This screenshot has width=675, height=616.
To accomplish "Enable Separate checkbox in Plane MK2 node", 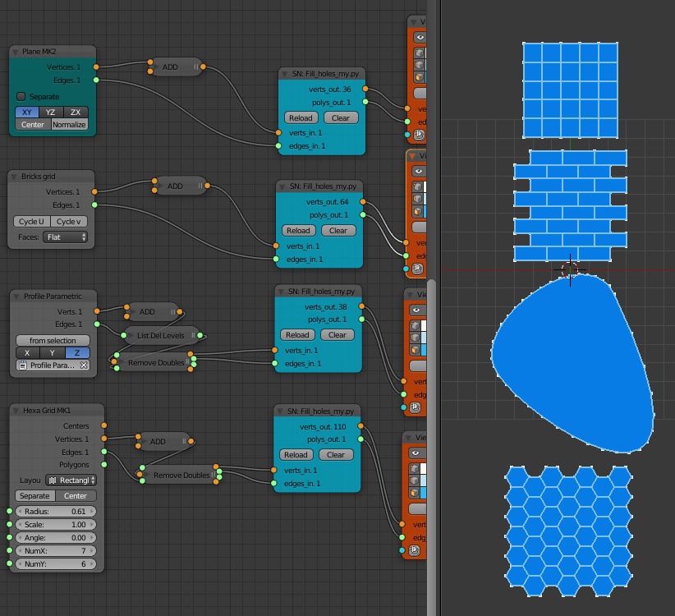I will coord(21,96).
